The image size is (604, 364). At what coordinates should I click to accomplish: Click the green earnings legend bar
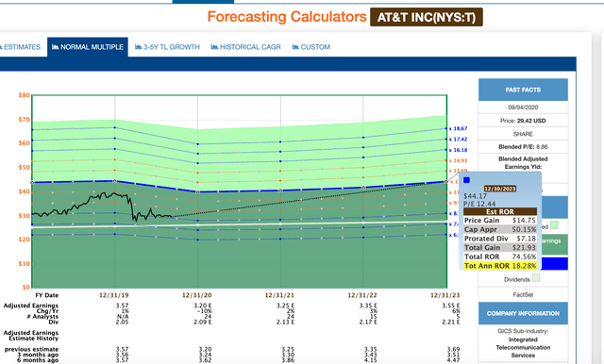(x=555, y=244)
